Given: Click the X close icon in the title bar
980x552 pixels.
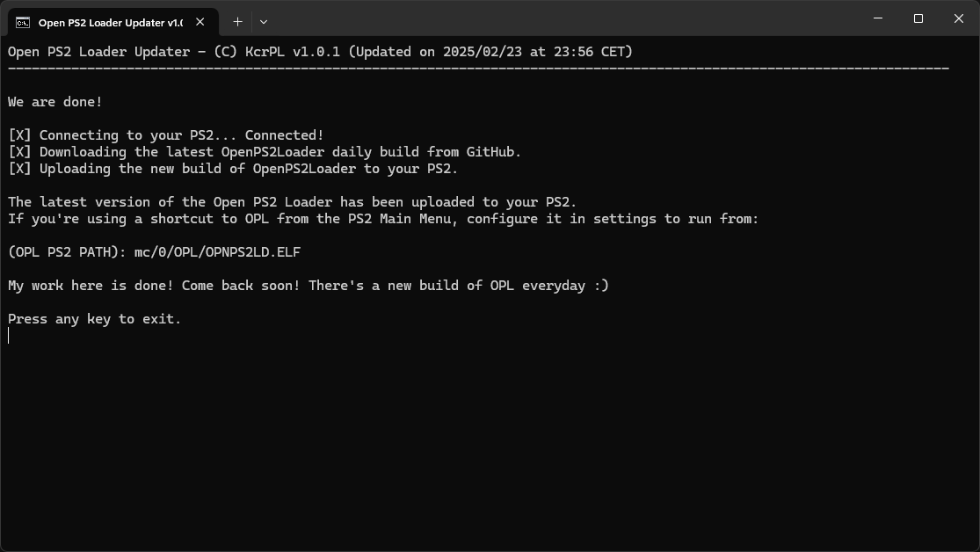Looking at the screenshot, I should [x=958, y=18].
